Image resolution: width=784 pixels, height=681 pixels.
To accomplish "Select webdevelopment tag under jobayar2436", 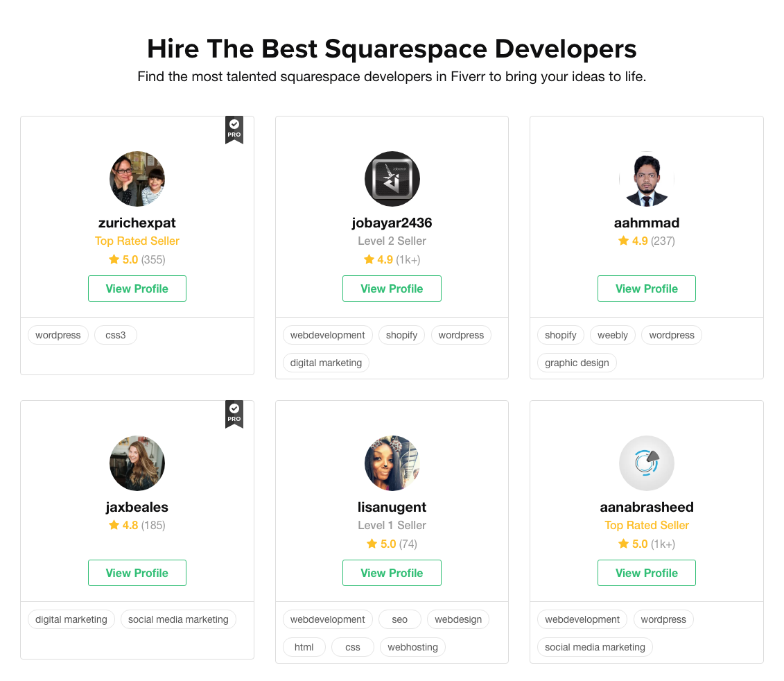I will [x=327, y=335].
